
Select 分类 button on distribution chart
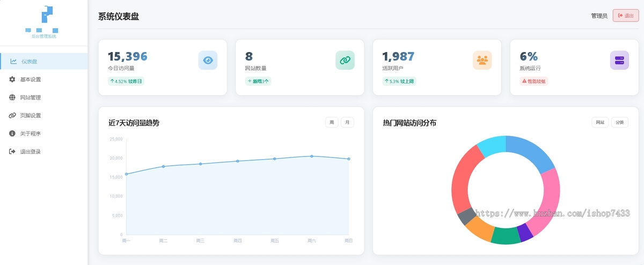(x=620, y=123)
